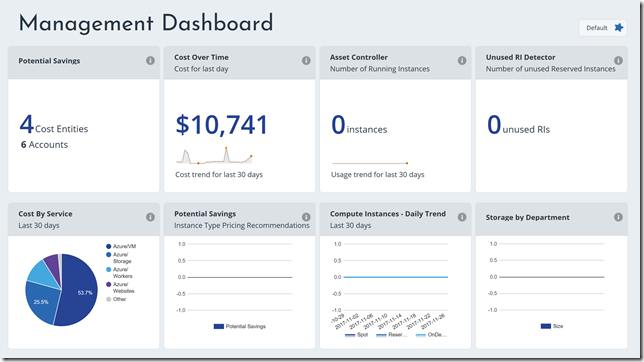
Task: Toggle the OnDe... series legend
Action: tap(431, 335)
